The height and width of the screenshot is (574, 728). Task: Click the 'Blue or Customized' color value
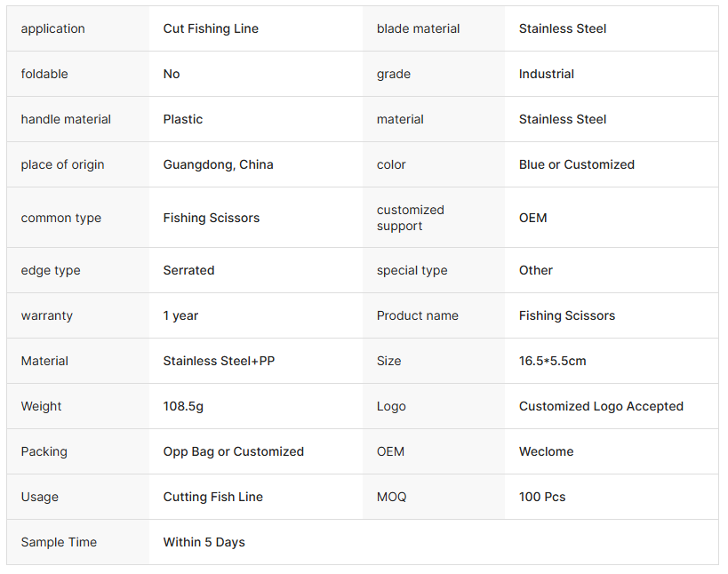pyautogui.click(x=576, y=164)
